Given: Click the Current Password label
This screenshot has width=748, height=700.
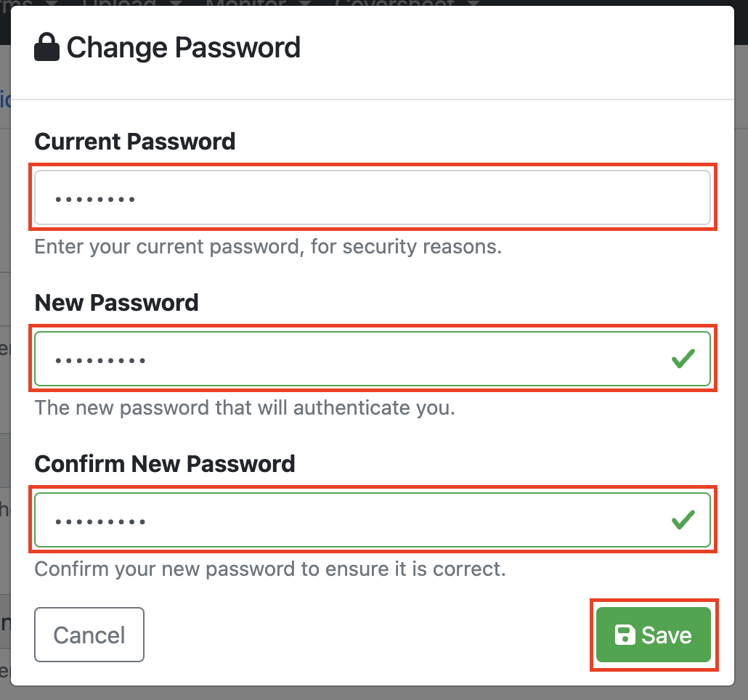Looking at the screenshot, I should click(135, 141).
